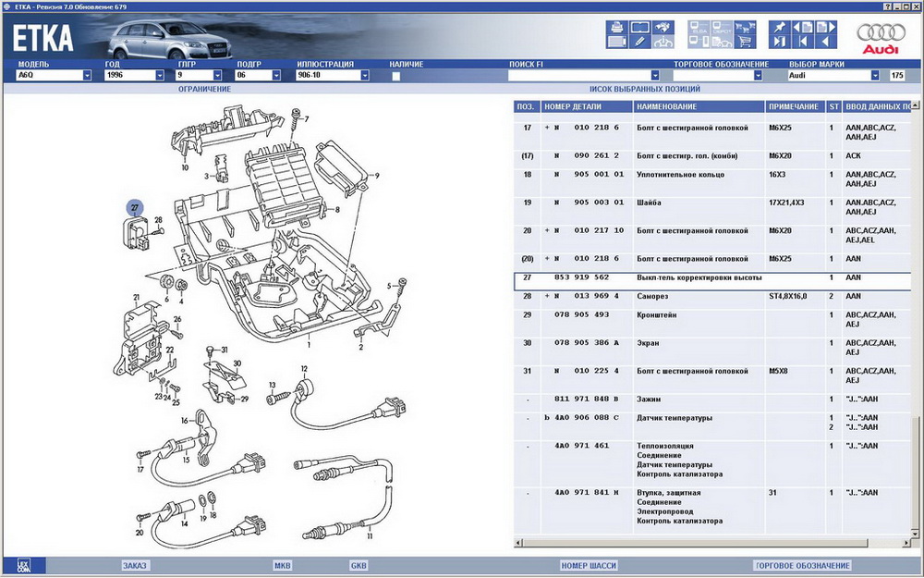
Task: Click the vehicle info steering-wheel icon
Action: click(x=663, y=42)
